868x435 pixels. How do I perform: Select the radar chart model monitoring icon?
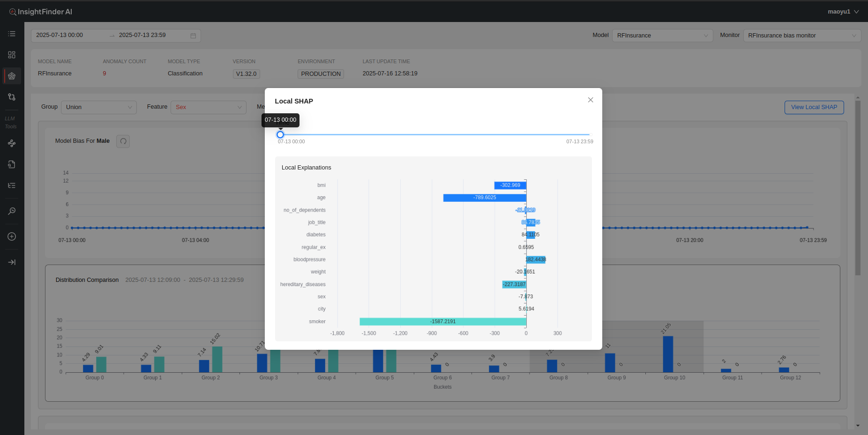[12, 76]
